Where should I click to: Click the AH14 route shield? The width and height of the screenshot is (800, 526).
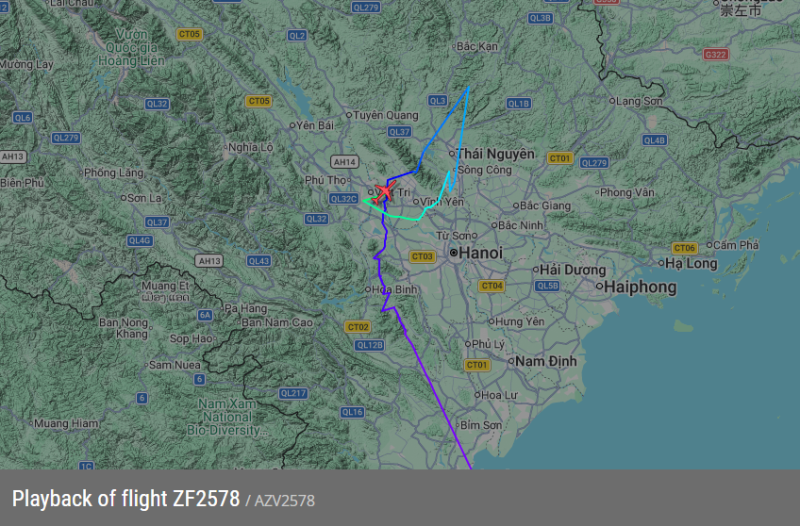tap(345, 162)
